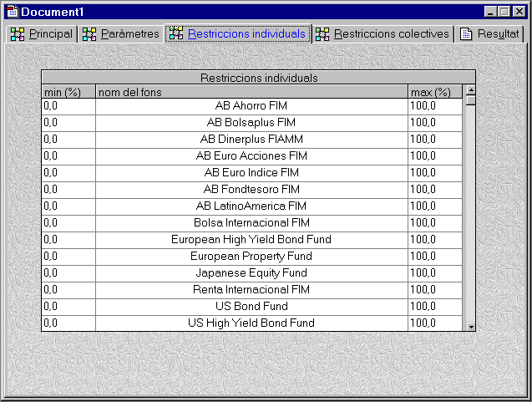Edit max value for Japanese Equity Fund
This screenshot has width=532, height=402.
[435, 273]
